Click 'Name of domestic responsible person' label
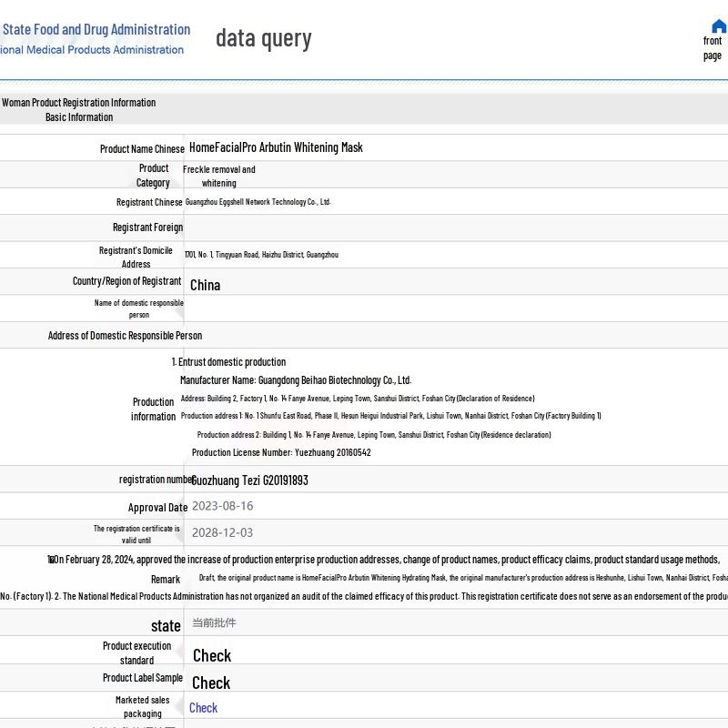The image size is (728, 728). point(139,308)
